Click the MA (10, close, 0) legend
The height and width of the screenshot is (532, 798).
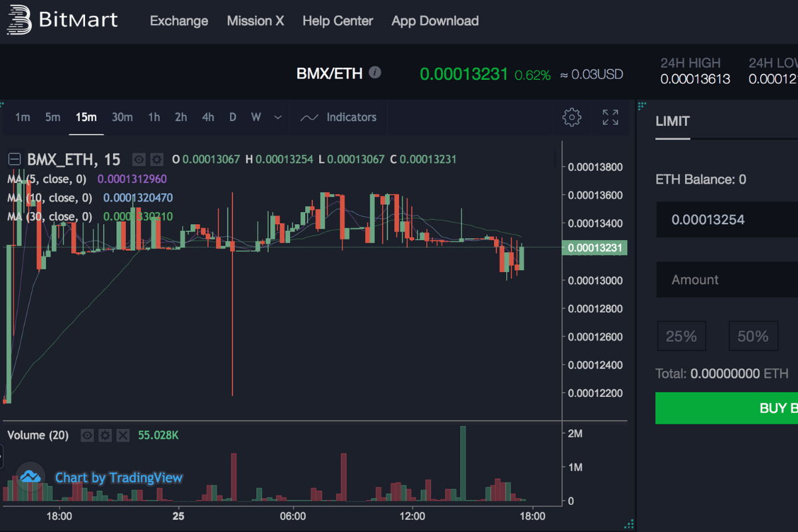tap(49, 198)
